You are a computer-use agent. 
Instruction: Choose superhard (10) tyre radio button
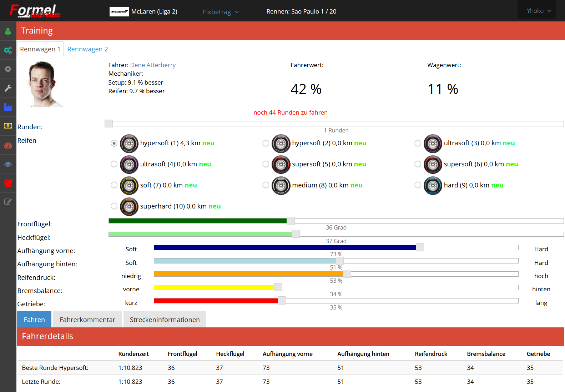click(x=114, y=206)
